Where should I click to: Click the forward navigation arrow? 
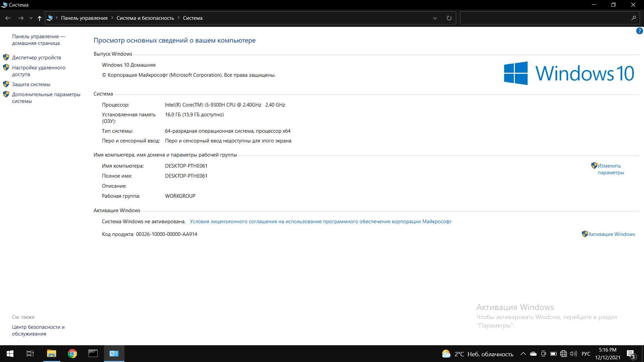click(21, 18)
